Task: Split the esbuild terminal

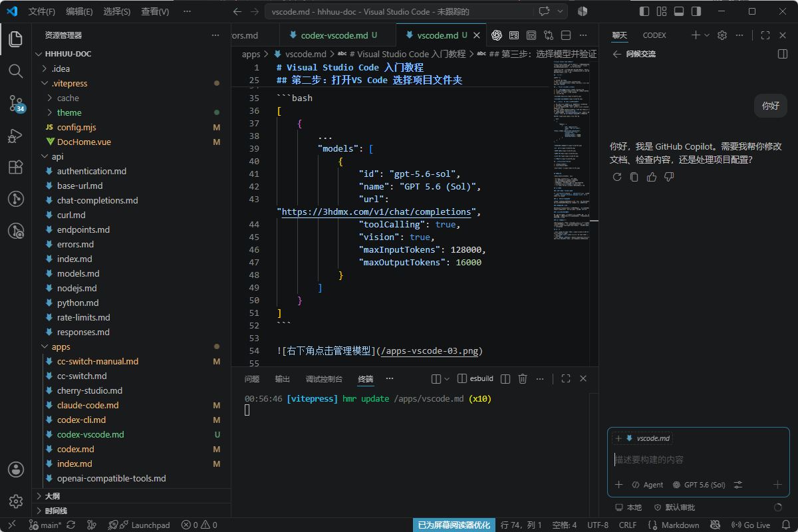Action: tap(505, 378)
